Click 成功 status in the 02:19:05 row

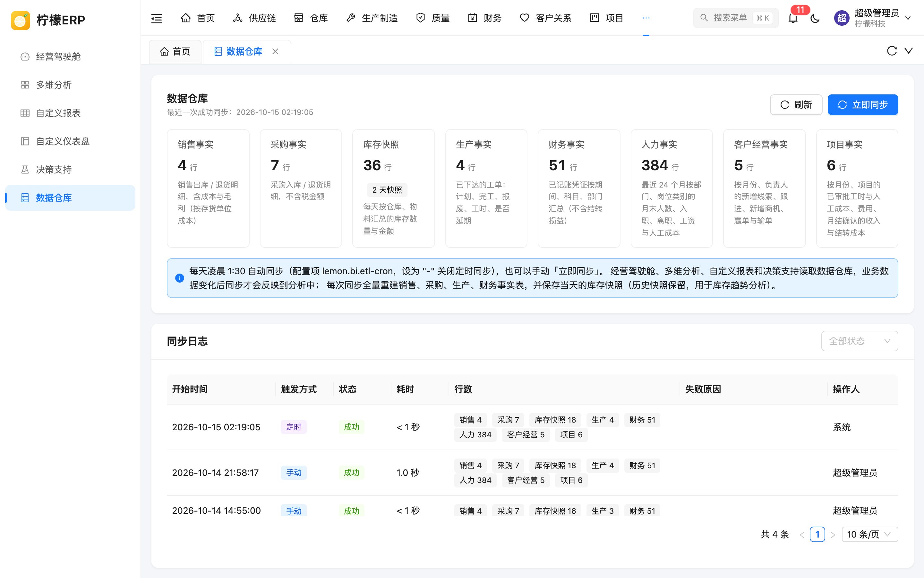351,427
